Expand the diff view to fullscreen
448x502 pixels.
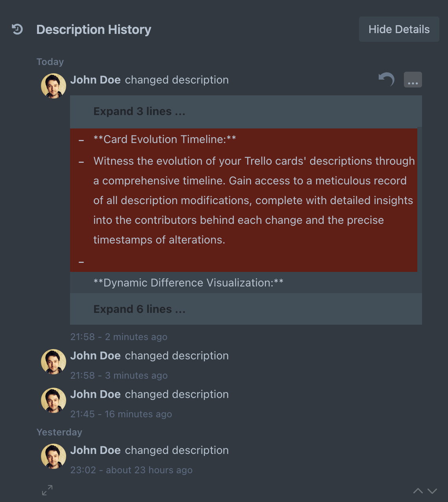(47, 490)
